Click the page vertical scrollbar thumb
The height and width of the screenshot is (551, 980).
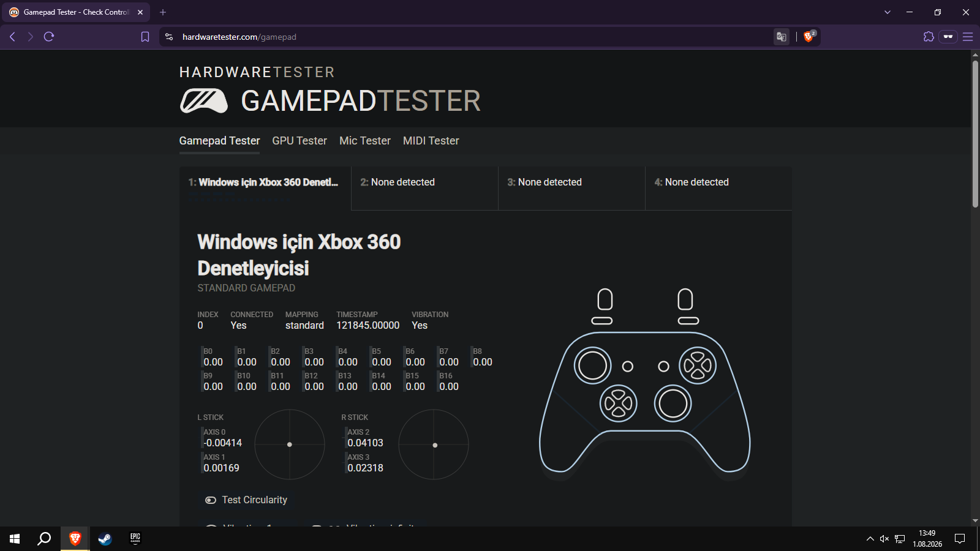coord(975,133)
